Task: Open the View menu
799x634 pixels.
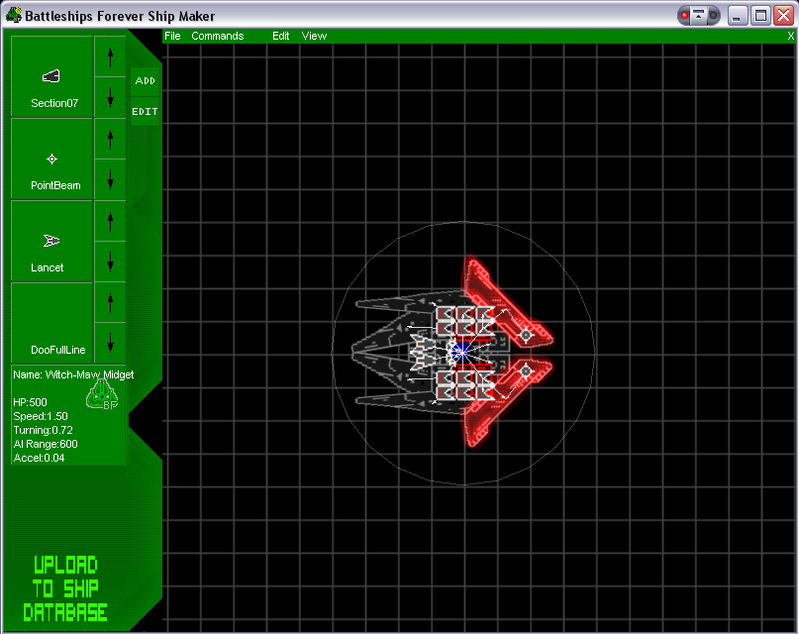Action: [314, 36]
